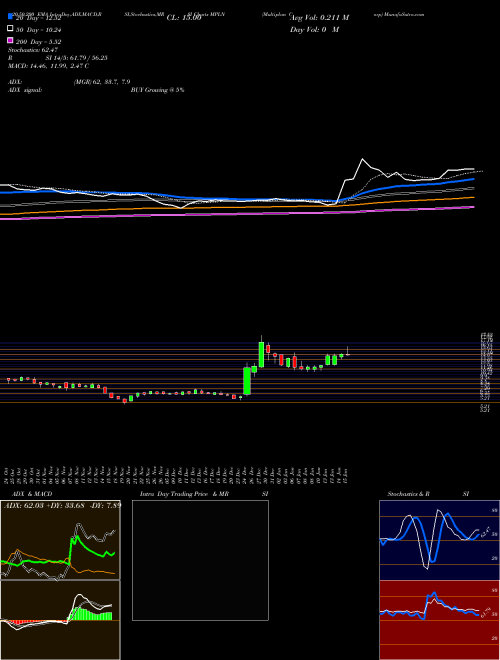This screenshot has height=660, width=500.
Task: Open the ADX indicator chart panel
Action: [x=60, y=540]
